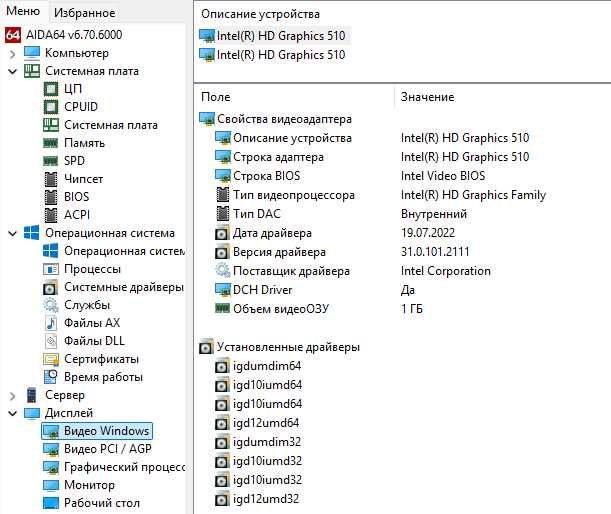
Task: Click the Значение column header
Action: tap(427, 97)
